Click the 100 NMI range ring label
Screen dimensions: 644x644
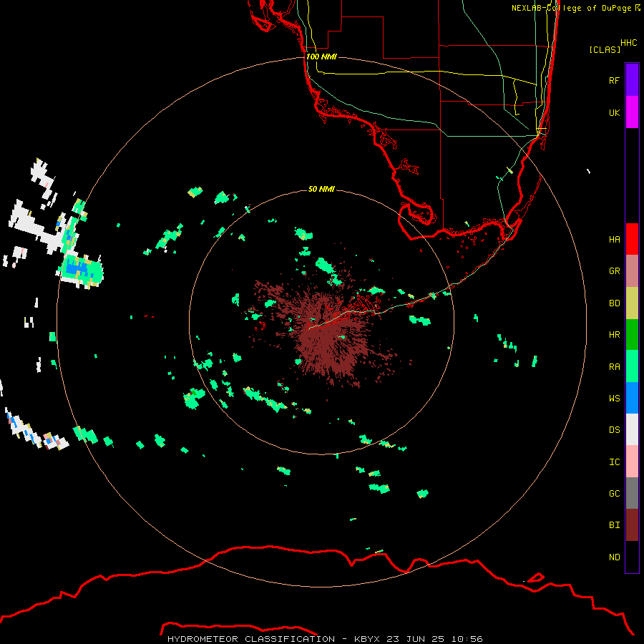point(321,57)
